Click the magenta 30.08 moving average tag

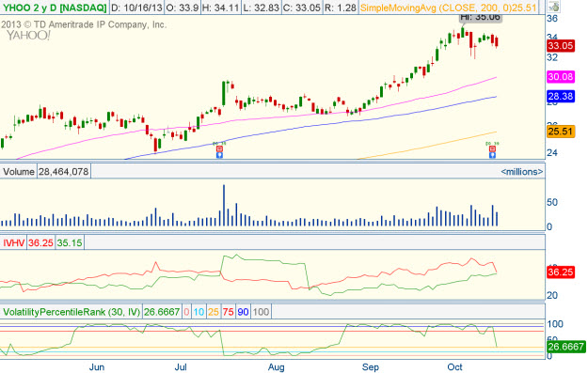(x=561, y=77)
